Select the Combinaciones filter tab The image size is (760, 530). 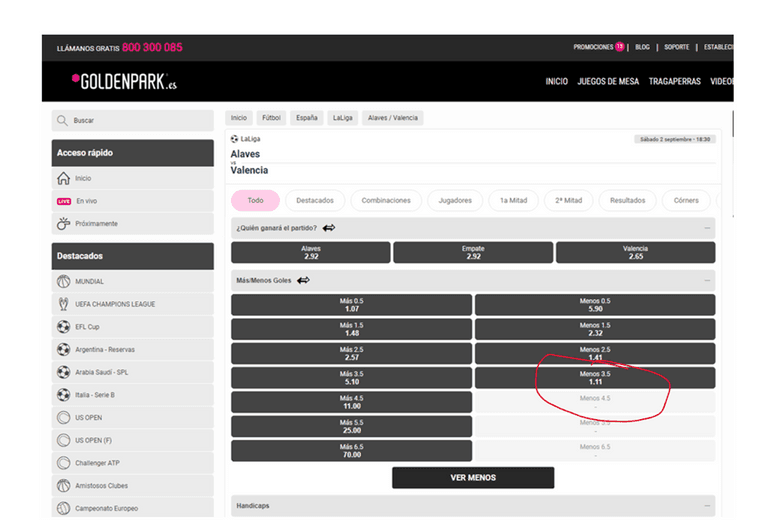click(386, 200)
